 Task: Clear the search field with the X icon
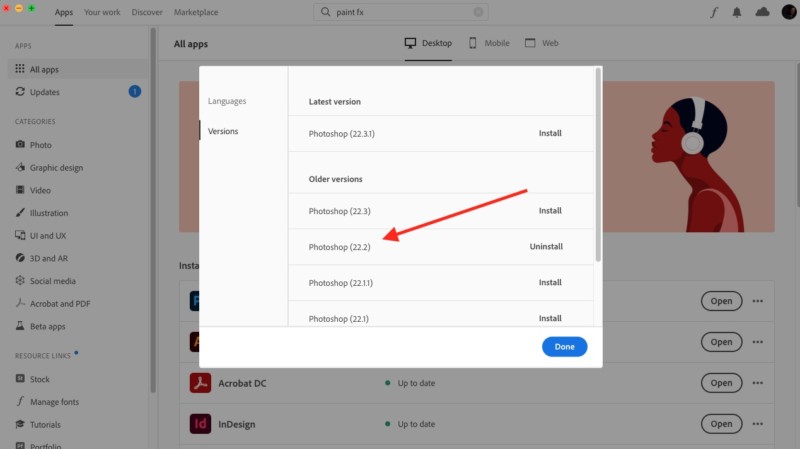tap(478, 12)
